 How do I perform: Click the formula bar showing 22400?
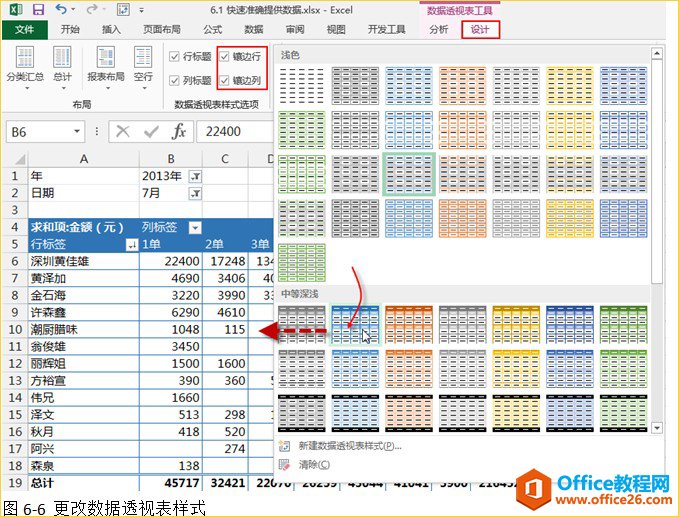point(235,131)
